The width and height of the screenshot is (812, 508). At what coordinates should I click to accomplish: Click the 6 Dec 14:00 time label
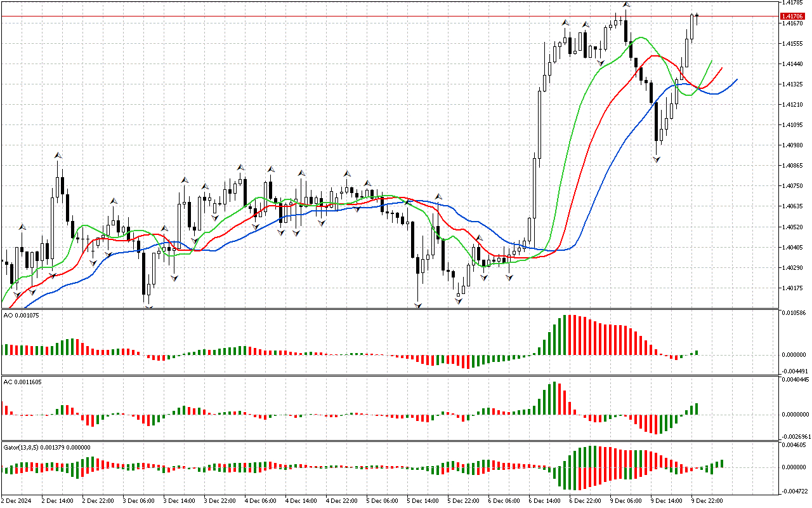point(546,500)
